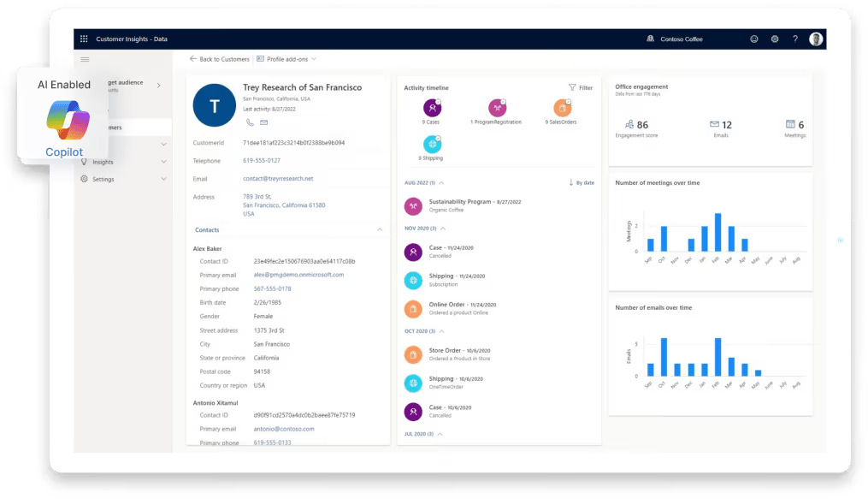This screenshot has width=868, height=499.
Task: Click the Case 11/24/2020 timeline icon
Action: pos(414,252)
